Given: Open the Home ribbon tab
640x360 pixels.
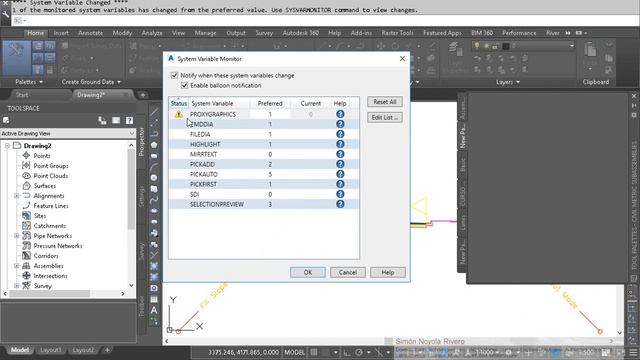Looking at the screenshot, I should 36,33.
